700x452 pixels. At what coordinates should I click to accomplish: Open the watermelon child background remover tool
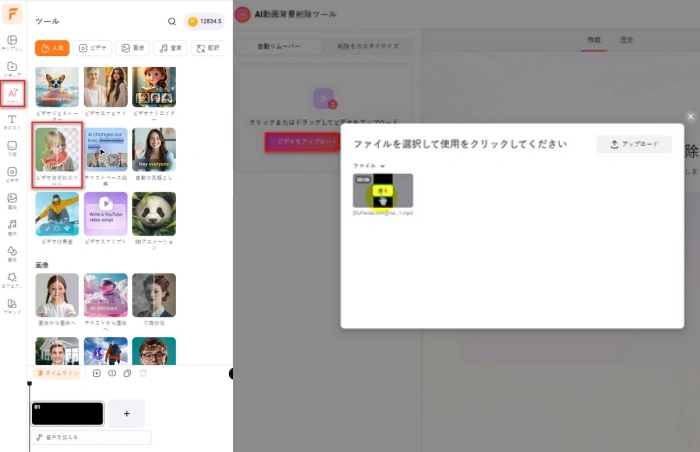point(57,150)
